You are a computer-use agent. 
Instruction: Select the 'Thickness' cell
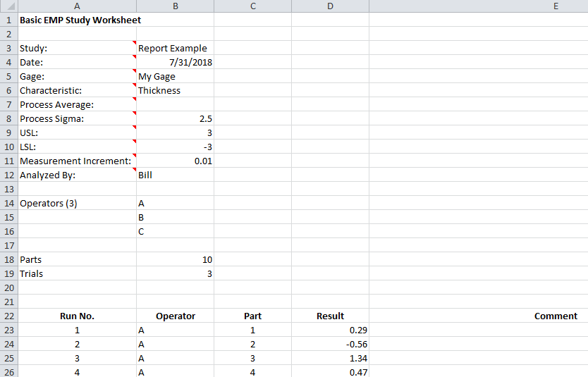tap(175, 90)
